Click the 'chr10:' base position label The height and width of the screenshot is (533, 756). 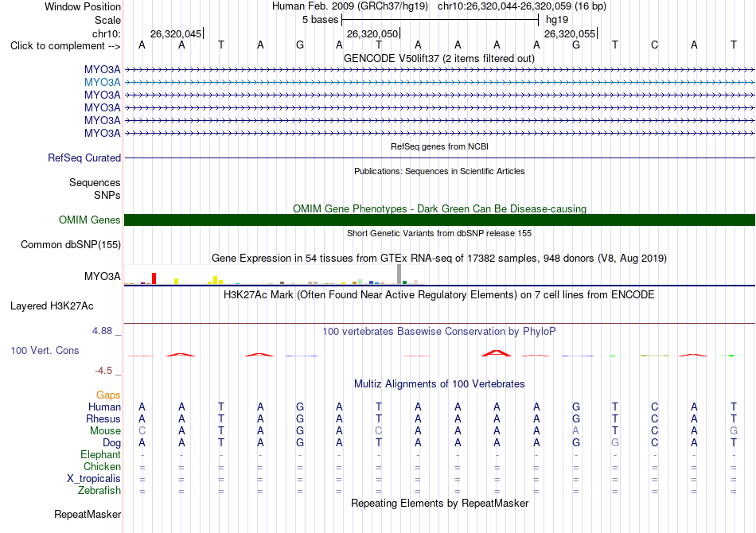[107, 33]
